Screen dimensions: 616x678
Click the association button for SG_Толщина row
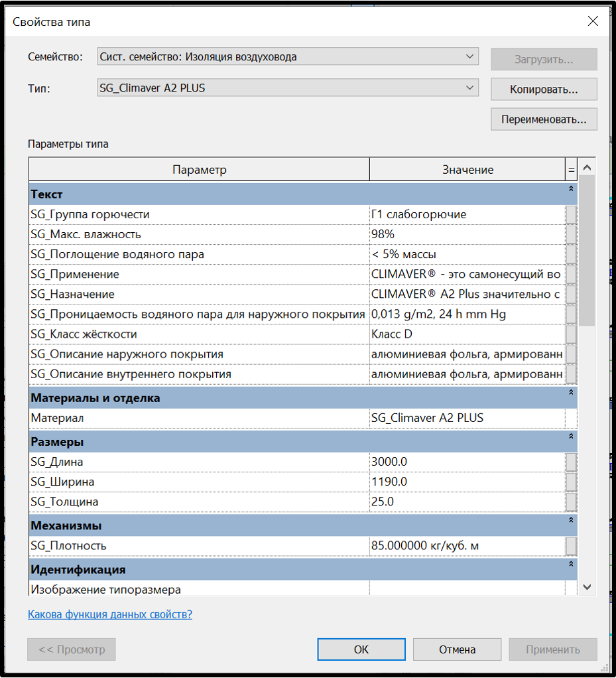click(571, 502)
